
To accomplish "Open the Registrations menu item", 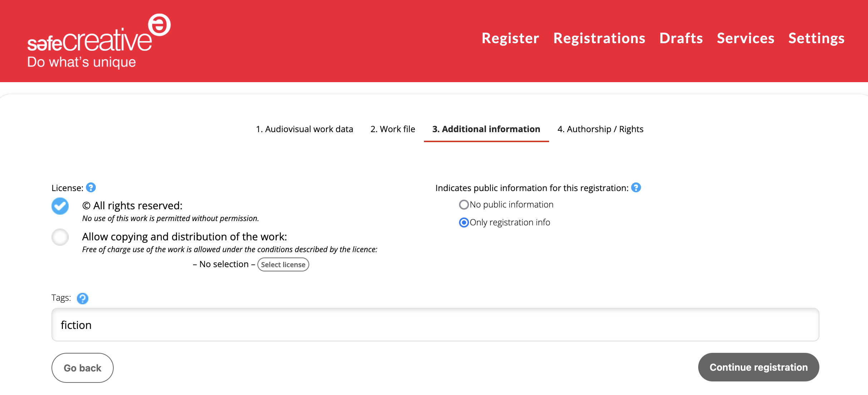I will (599, 38).
